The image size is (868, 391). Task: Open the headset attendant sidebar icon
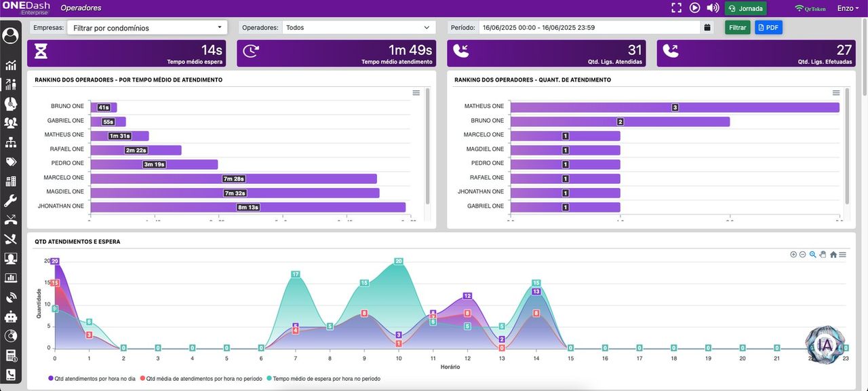pos(10,104)
